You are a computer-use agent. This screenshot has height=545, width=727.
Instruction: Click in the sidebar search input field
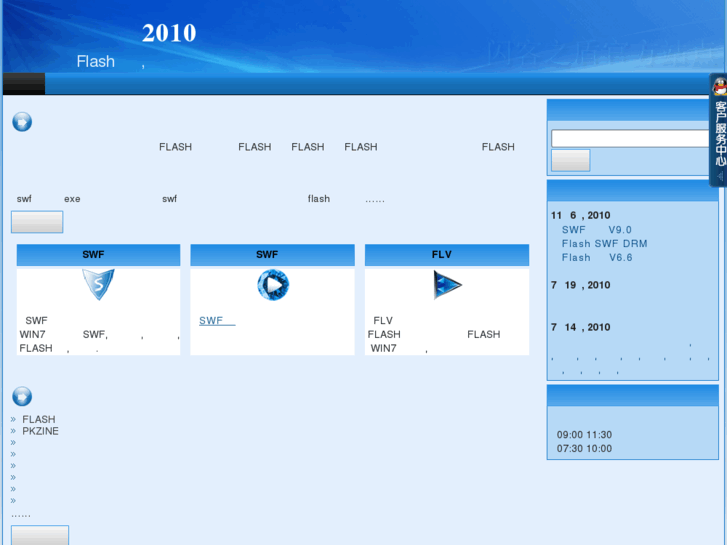tap(631, 139)
